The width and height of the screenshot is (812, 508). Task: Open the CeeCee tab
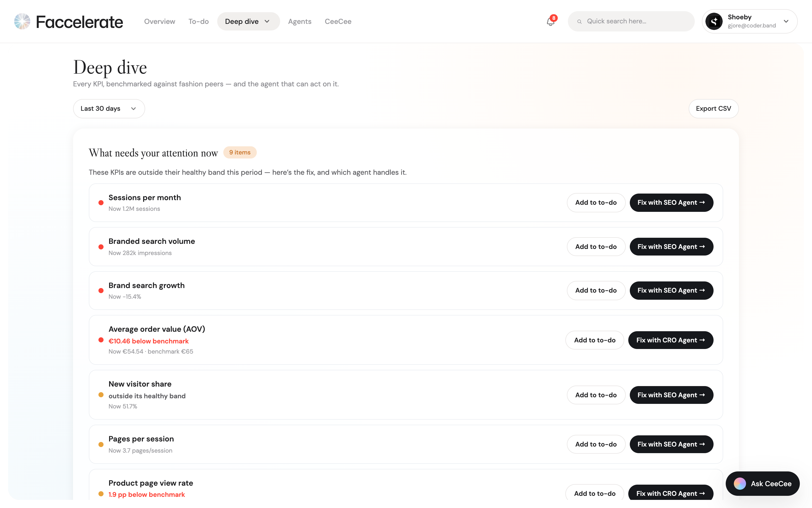[338, 22]
